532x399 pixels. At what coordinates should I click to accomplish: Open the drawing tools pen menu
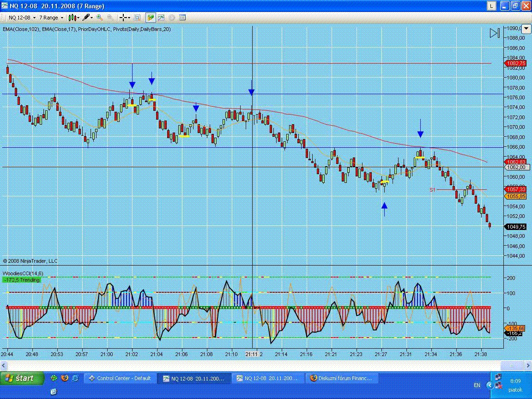(x=88, y=18)
